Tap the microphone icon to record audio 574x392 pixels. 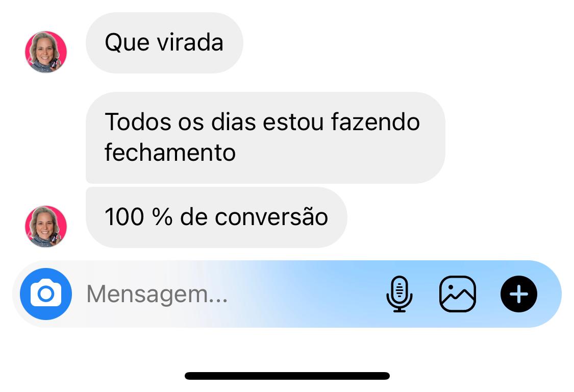400,294
